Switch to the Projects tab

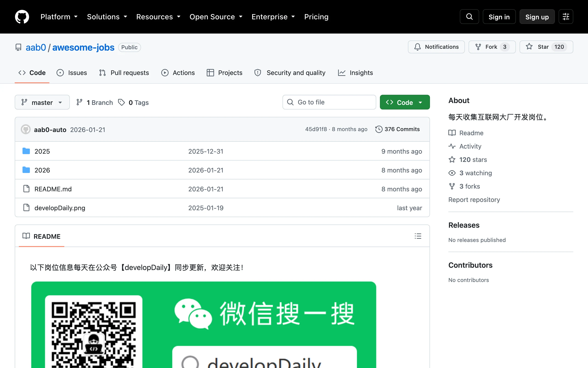[224, 73]
